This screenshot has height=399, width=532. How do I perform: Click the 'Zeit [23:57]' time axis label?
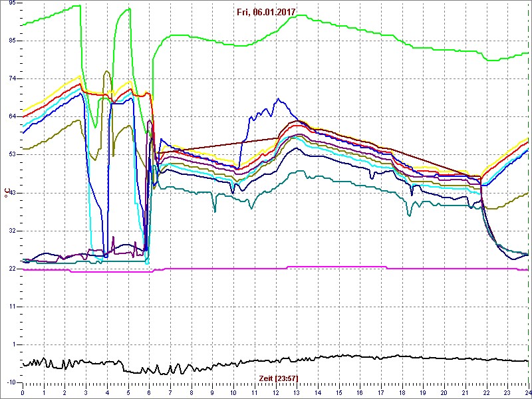coord(279,378)
